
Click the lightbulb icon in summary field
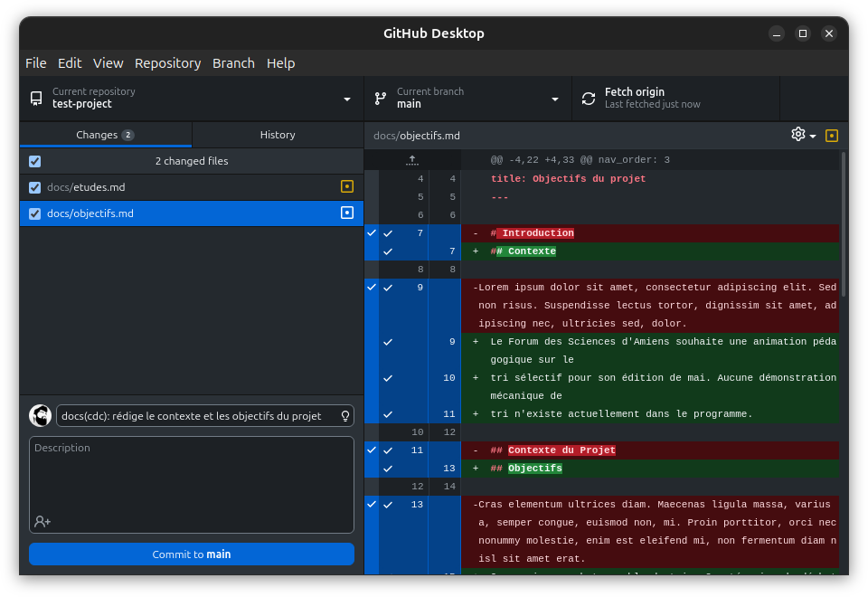coord(344,416)
